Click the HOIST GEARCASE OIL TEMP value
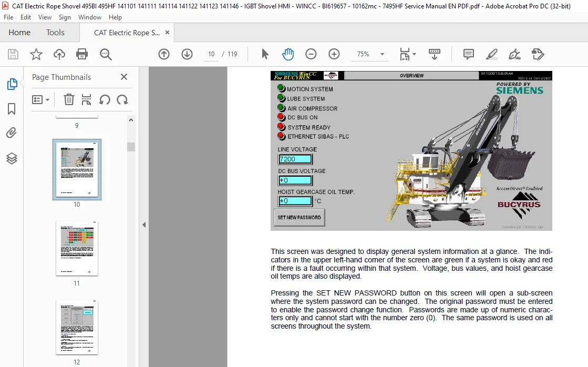The image size is (588, 367). 295,201
